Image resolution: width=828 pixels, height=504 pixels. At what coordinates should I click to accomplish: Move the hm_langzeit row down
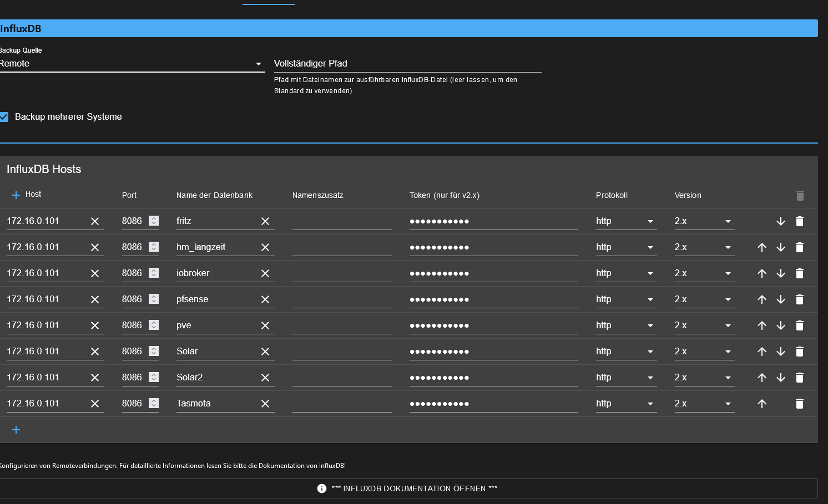pos(781,247)
